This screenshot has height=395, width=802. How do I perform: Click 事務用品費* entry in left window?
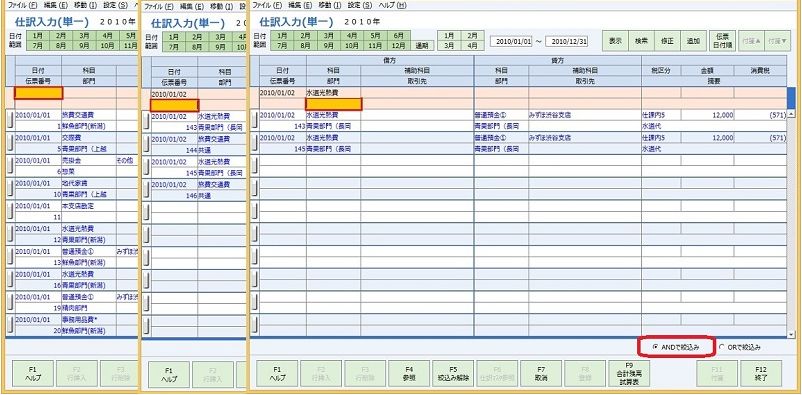[79, 319]
